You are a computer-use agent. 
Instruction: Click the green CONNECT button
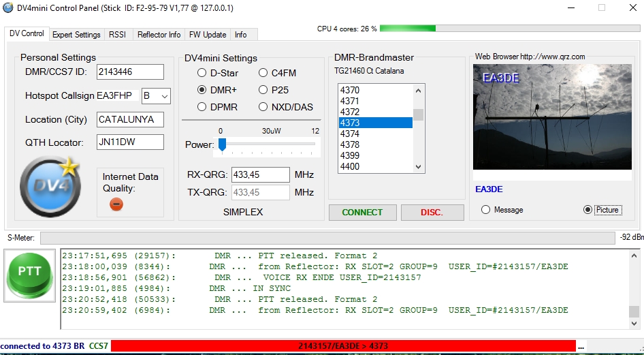click(x=362, y=213)
